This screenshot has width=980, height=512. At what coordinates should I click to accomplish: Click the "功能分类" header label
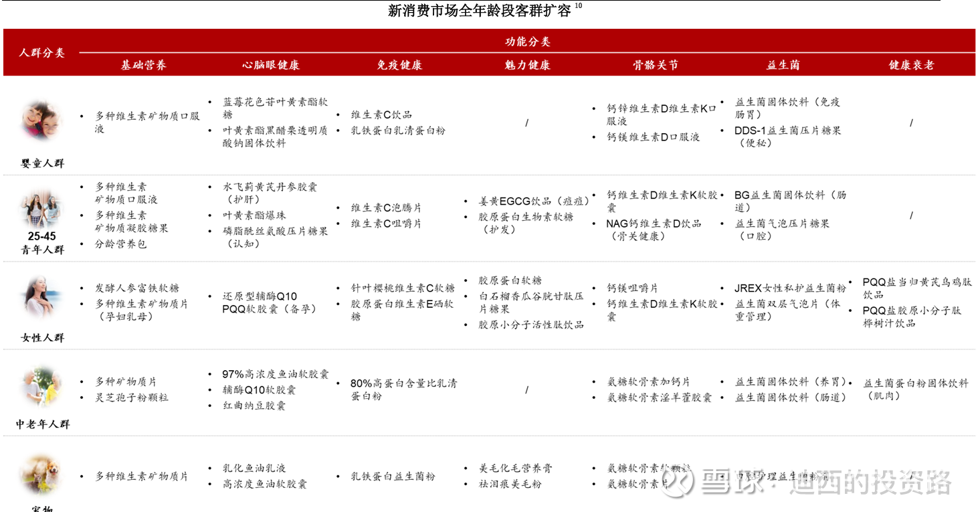528,41
